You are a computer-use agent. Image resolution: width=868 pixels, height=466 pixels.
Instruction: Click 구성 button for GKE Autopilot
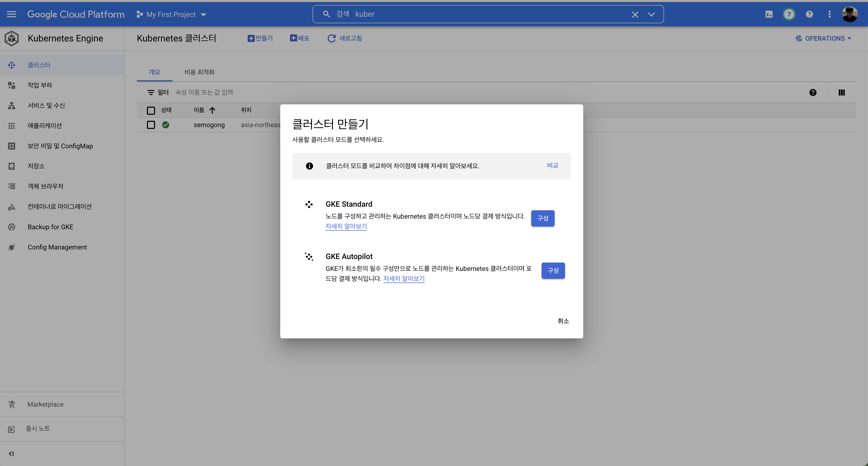[x=553, y=270]
